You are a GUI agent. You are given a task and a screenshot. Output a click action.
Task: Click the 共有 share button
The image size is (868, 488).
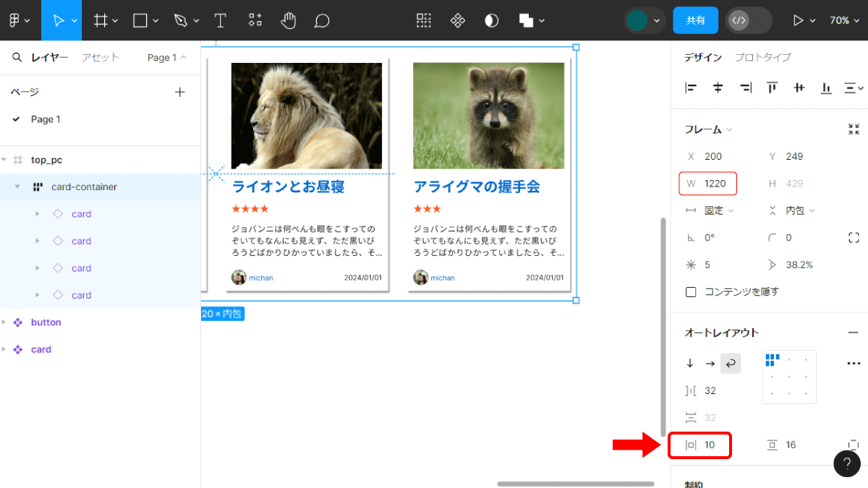coord(696,20)
